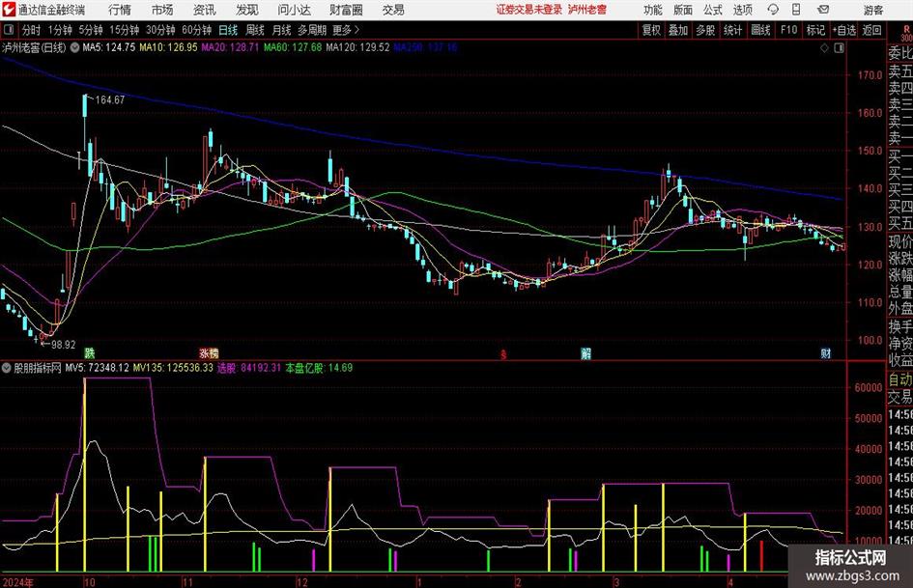Click the diamond icon above the chart
Image resolution: width=913 pixels, height=588 pixels.
[824, 47]
